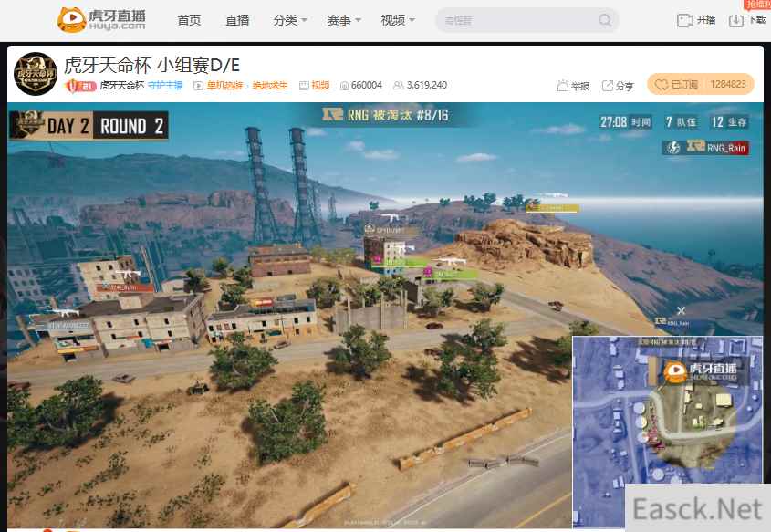The width and height of the screenshot is (771, 532).
Task: Open the 单机热游 category link
Action: pyautogui.click(x=224, y=86)
